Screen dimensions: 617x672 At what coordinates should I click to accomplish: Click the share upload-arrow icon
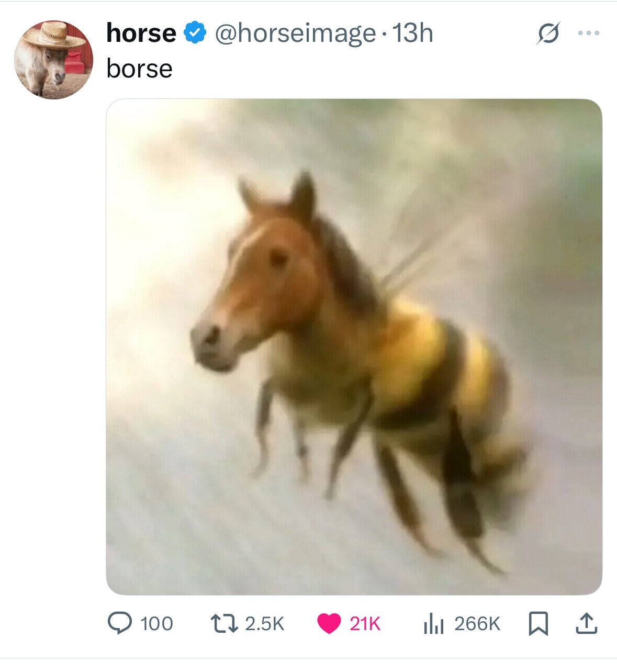point(586,623)
